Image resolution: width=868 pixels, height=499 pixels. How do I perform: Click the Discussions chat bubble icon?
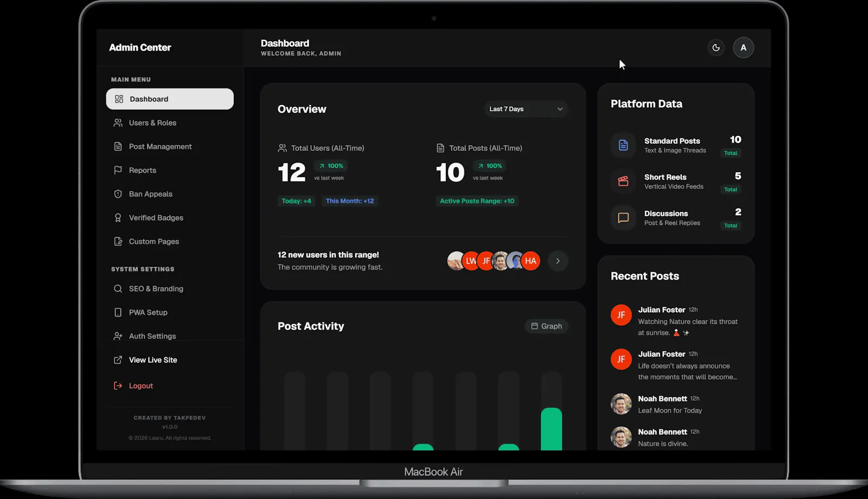(x=623, y=218)
